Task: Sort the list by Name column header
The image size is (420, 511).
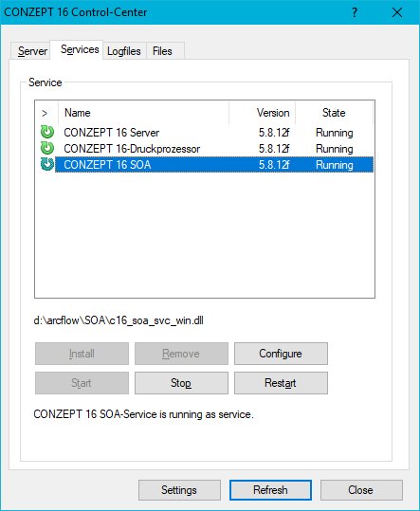Action: pyautogui.click(x=144, y=113)
